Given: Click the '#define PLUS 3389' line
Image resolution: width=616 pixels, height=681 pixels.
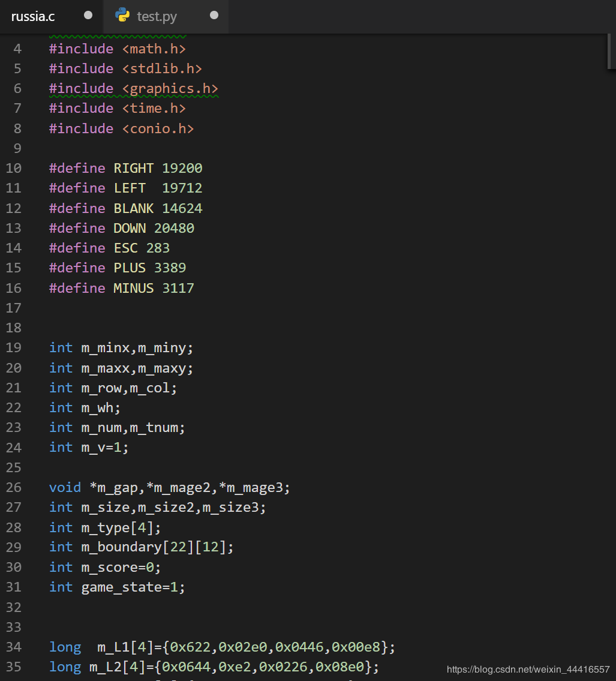Looking at the screenshot, I should (x=117, y=268).
